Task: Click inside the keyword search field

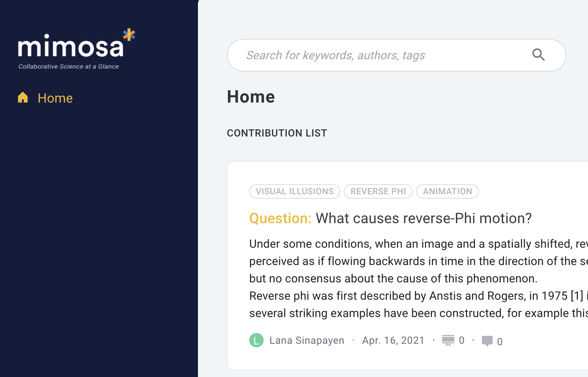Action: point(361,55)
